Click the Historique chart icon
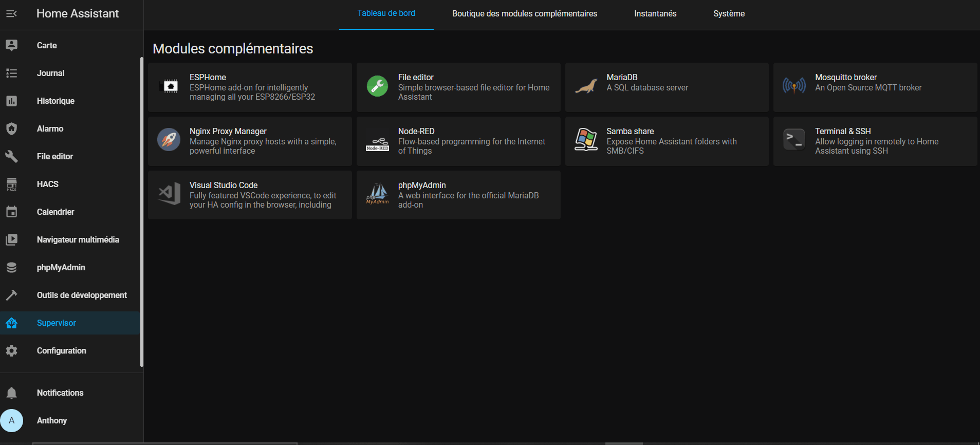This screenshot has height=445, width=980. (x=11, y=101)
